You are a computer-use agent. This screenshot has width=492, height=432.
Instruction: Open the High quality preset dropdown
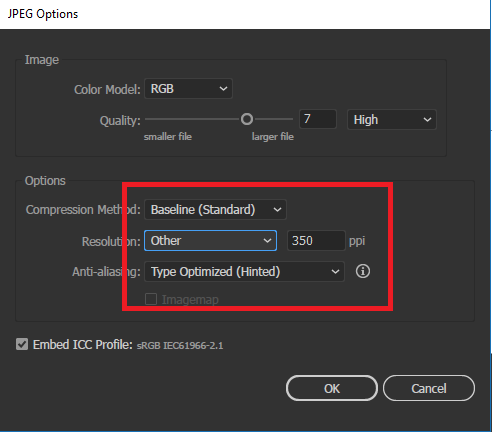click(392, 119)
